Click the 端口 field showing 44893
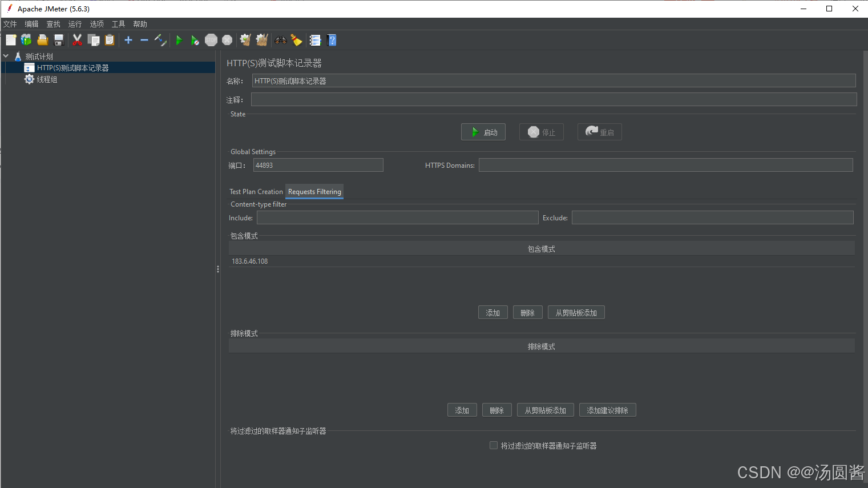Viewport: 868px width, 488px height. click(318, 165)
